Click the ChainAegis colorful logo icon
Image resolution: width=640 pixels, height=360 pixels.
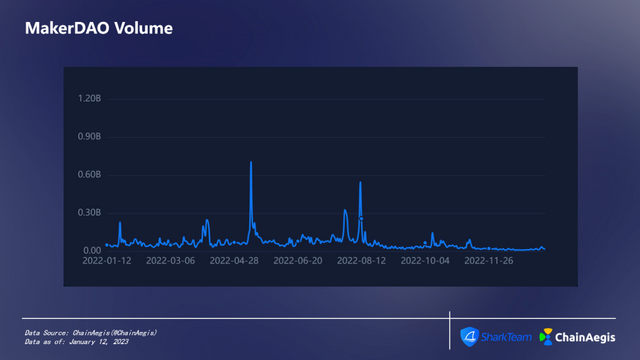tap(546, 337)
